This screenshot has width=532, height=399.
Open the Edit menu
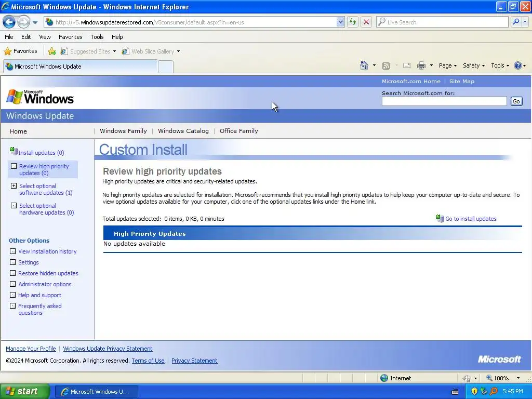(x=26, y=37)
